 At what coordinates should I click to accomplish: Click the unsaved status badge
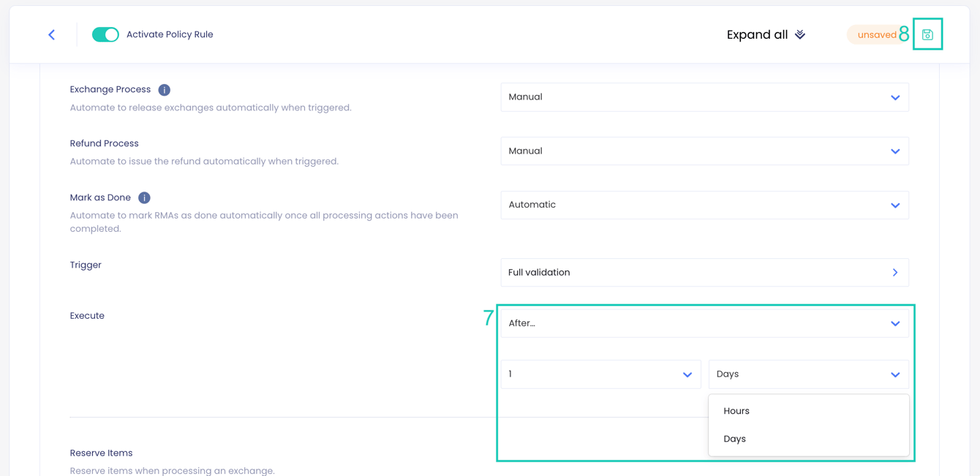click(x=877, y=34)
